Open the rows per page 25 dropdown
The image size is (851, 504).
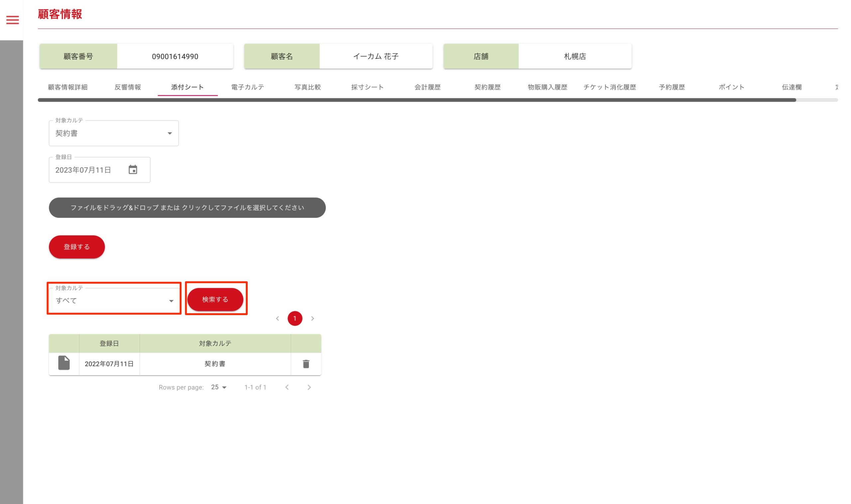pos(219,387)
